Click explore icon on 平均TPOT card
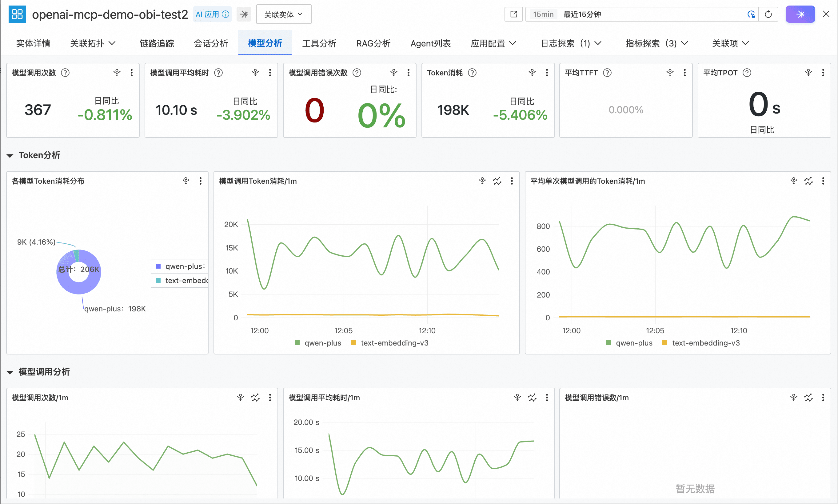838x504 pixels. click(x=808, y=73)
